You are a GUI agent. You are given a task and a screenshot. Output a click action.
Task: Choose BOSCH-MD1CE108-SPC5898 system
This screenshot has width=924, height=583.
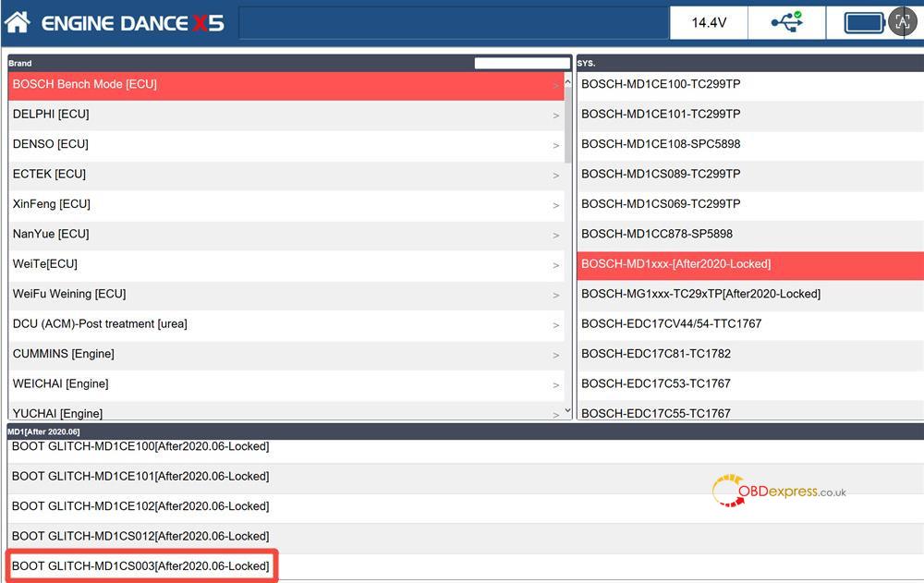point(750,145)
